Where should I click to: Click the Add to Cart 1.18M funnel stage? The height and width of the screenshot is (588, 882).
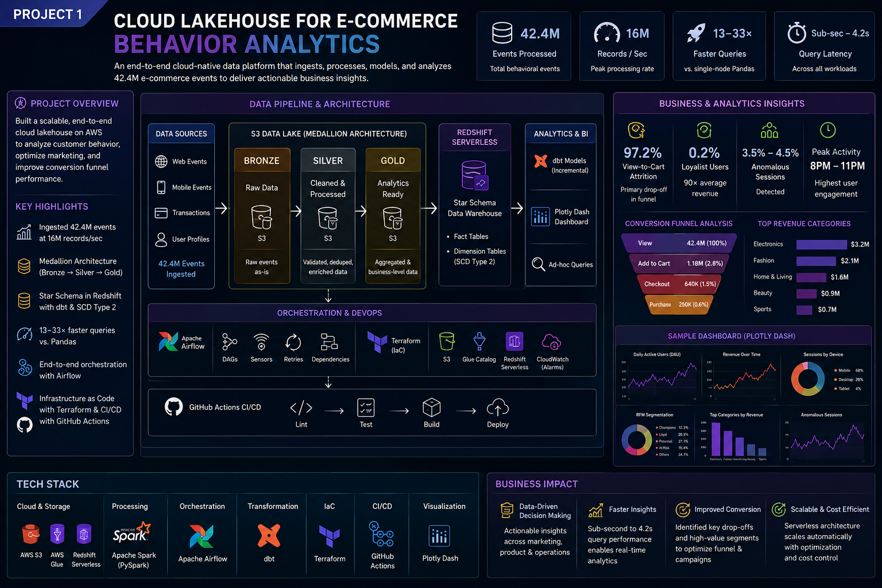679,264
